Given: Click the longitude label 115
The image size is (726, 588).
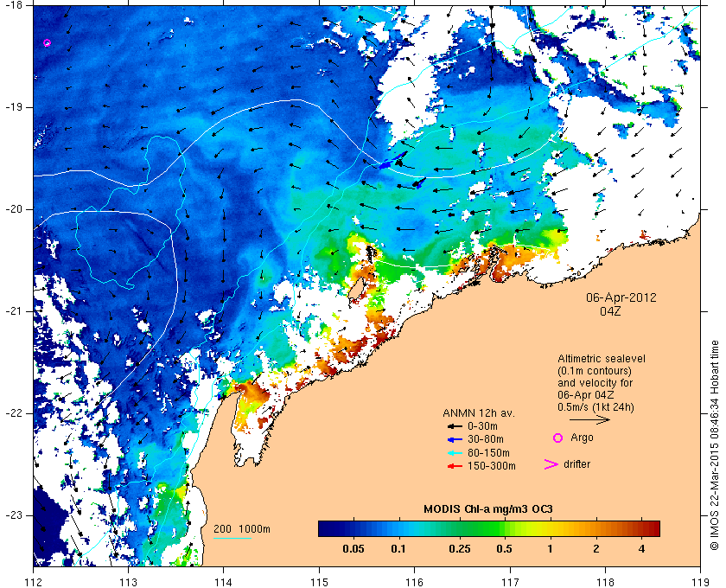Looking at the screenshot, I should [319, 581].
